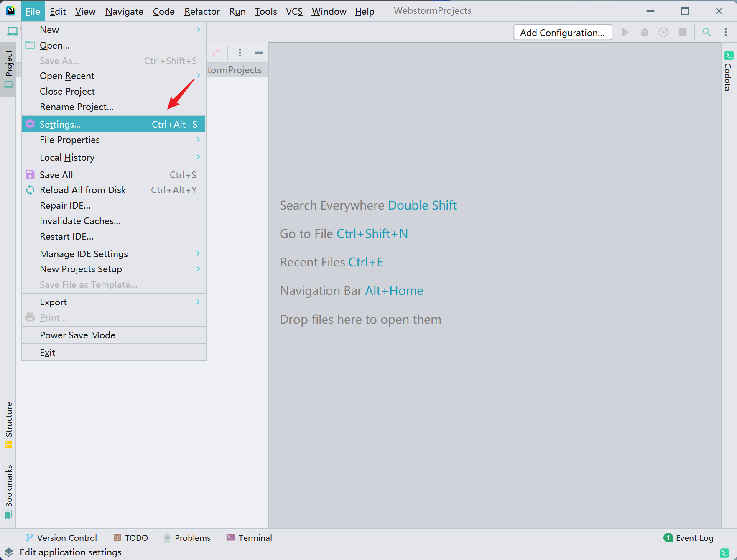The height and width of the screenshot is (560, 737).
Task: Choose Restart IDE... menu item
Action: point(114,236)
